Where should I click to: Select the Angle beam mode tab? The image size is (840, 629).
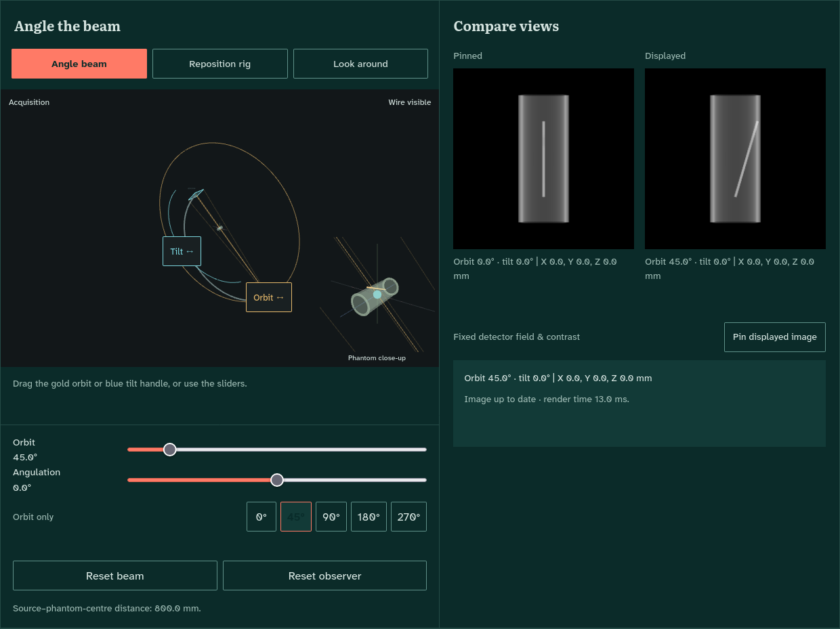(x=79, y=64)
